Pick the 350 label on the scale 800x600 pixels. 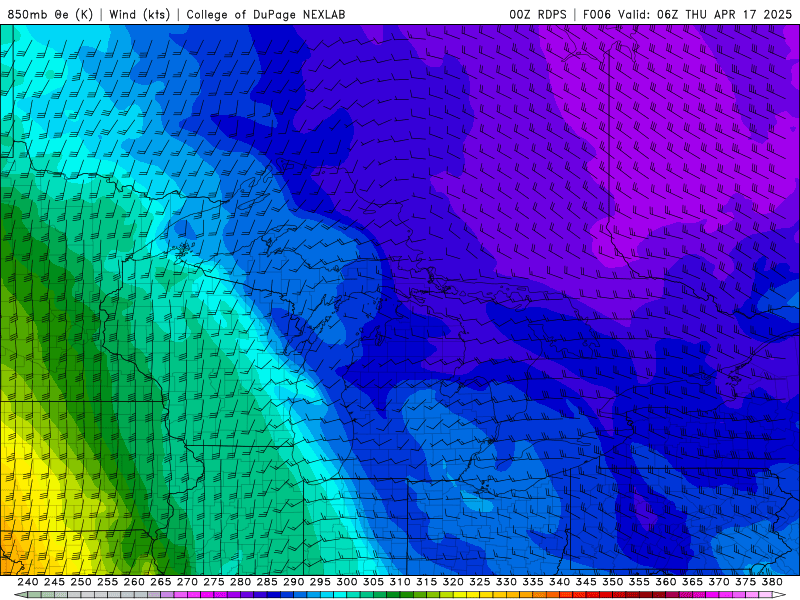pos(612,582)
